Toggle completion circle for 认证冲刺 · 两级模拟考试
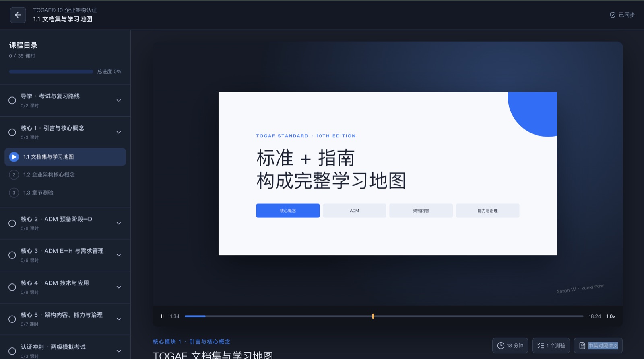The width and height of the screenshot is (644, 359). pyautogui.click(x=12, y=351)
